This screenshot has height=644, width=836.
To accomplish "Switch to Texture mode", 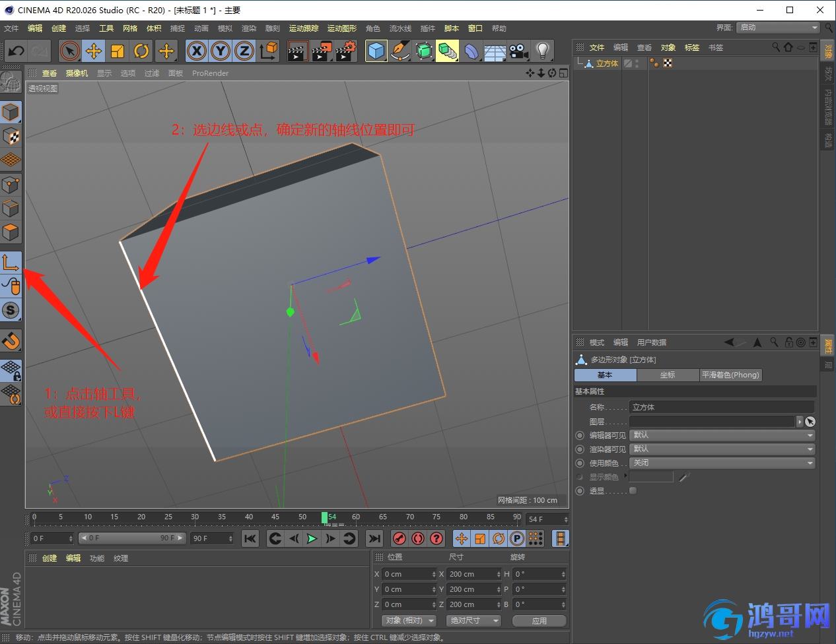I will pyautogui.click(x=11, y=137).
